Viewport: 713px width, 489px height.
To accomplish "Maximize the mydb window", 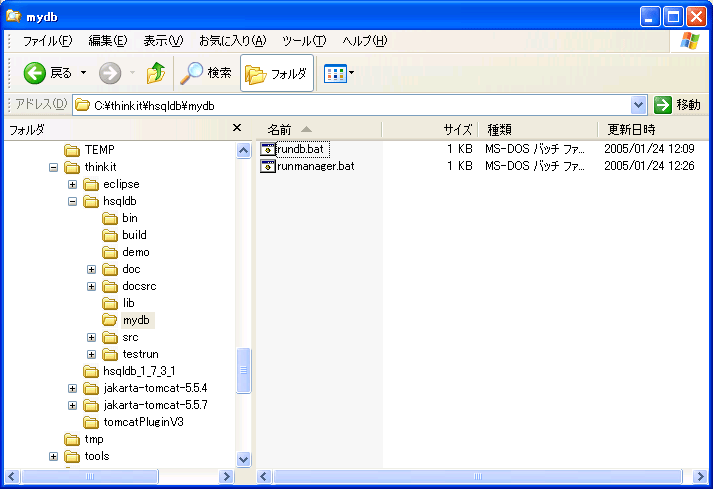I will 673,17.
